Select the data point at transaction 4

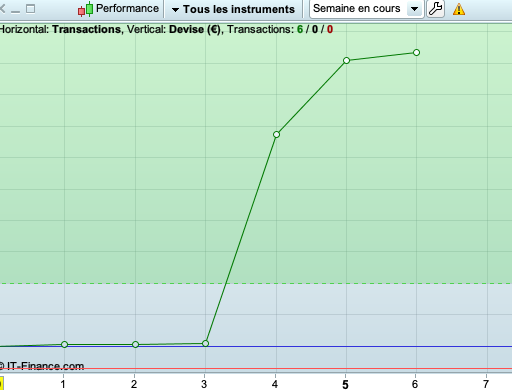coord(276,134)
